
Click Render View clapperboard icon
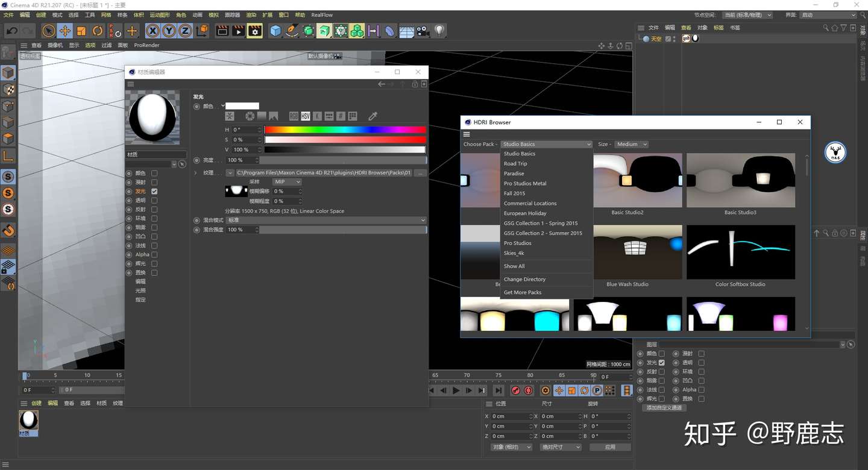pos(222,31)
